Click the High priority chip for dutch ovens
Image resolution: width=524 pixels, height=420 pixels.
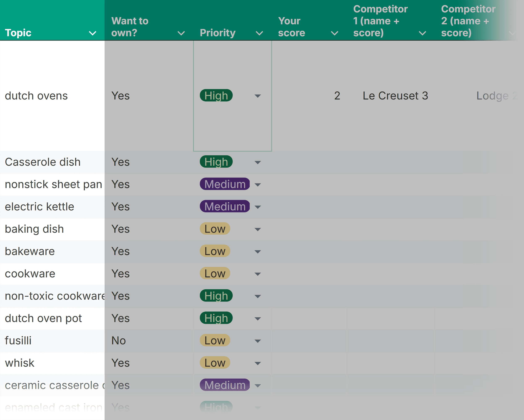tap(216, 96)
